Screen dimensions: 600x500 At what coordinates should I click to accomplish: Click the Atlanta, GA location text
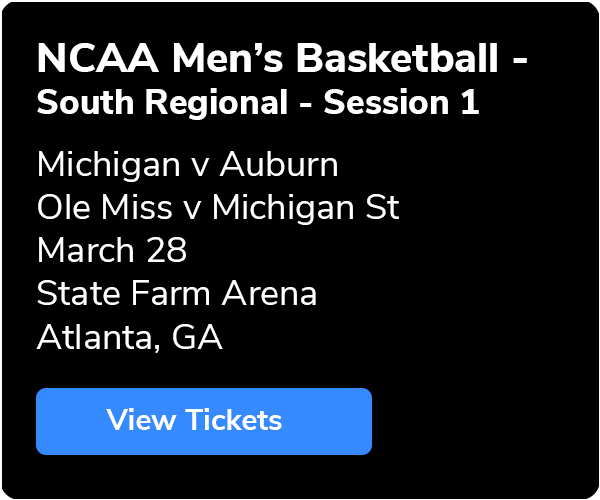(130, 337)
